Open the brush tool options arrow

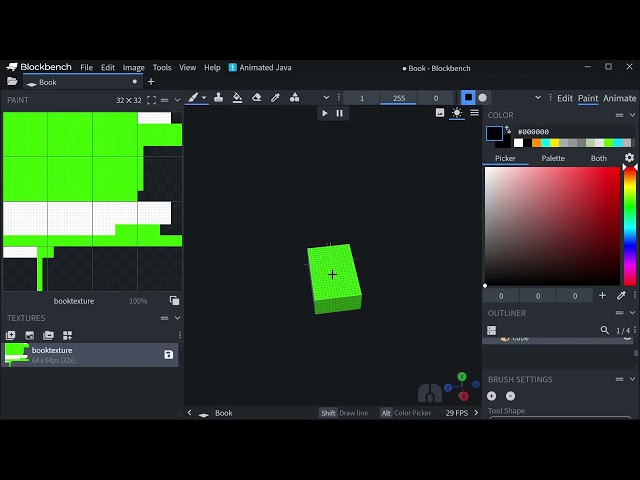tap(204, 98)
